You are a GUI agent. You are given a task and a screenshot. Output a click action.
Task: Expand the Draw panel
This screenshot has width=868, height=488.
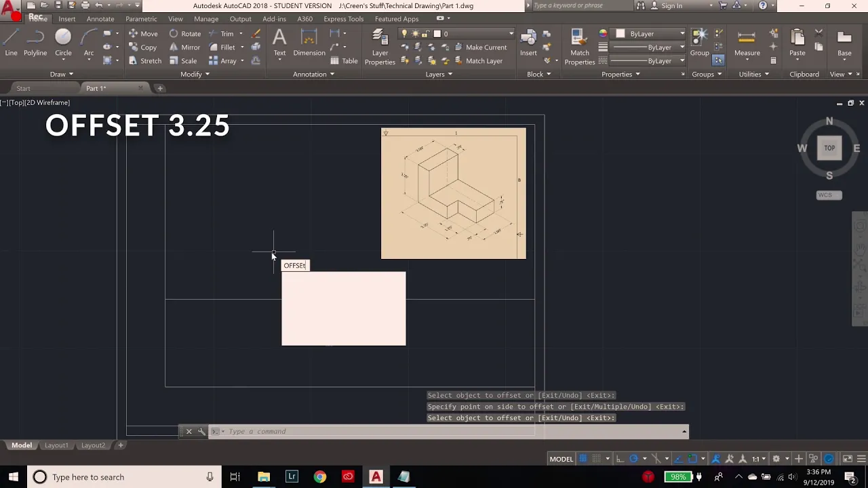61,75
